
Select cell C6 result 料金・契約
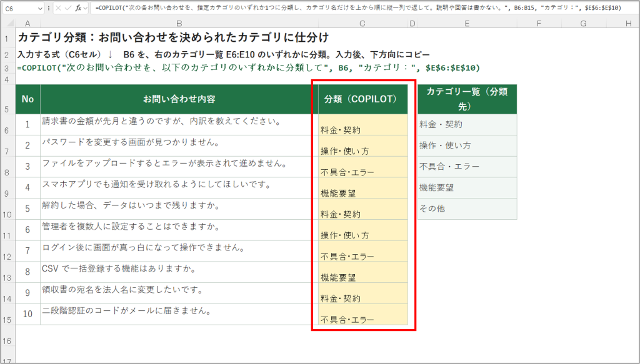point(362,124)
